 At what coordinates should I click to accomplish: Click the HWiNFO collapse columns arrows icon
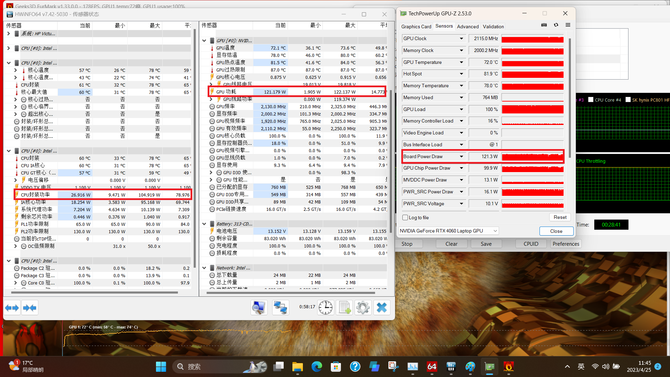click(29, 308)
